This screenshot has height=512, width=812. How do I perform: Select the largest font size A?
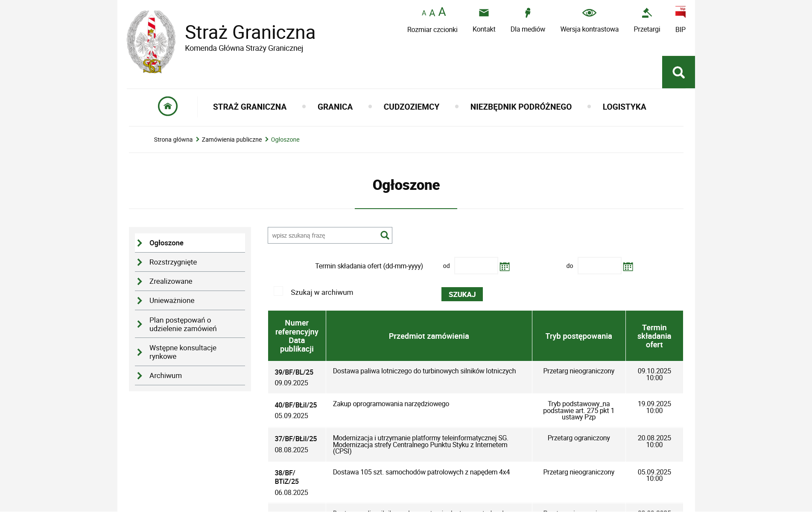pos(442,12)
